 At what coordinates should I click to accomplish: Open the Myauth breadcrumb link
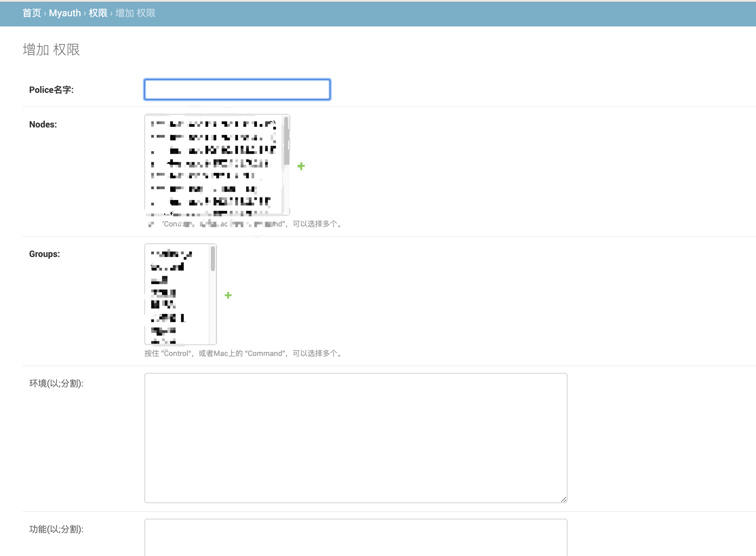(x=65, y=13)
